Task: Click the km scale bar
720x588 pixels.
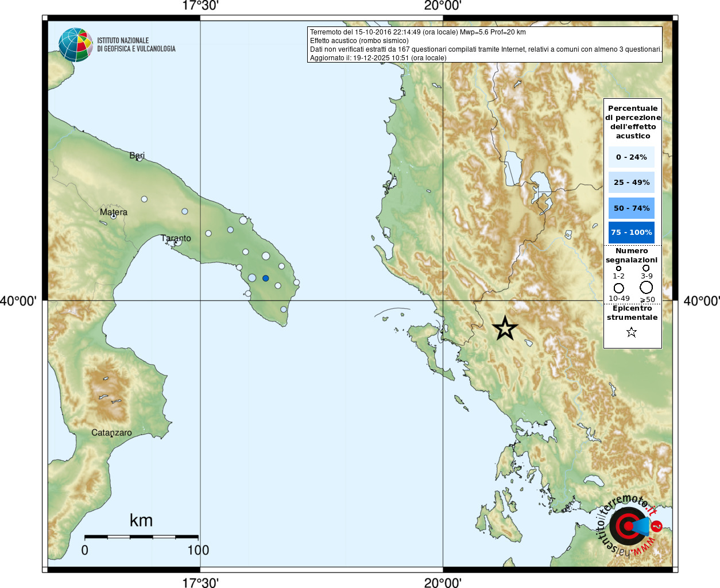Action: tap(141, 537)
